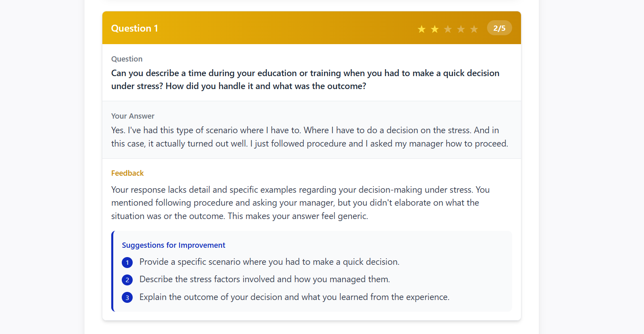Click the 'Explain the outcome' suggestion

pyautogui.click(x=294, y=297)
